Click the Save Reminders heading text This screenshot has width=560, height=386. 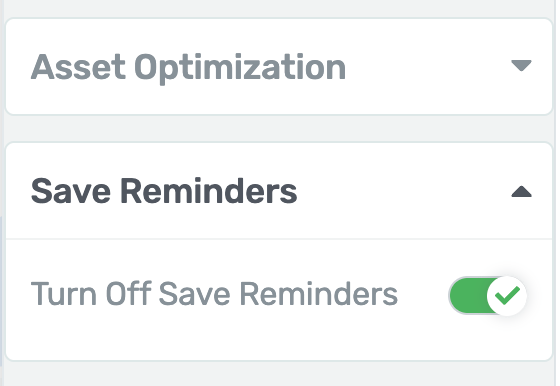pos(164,191)
